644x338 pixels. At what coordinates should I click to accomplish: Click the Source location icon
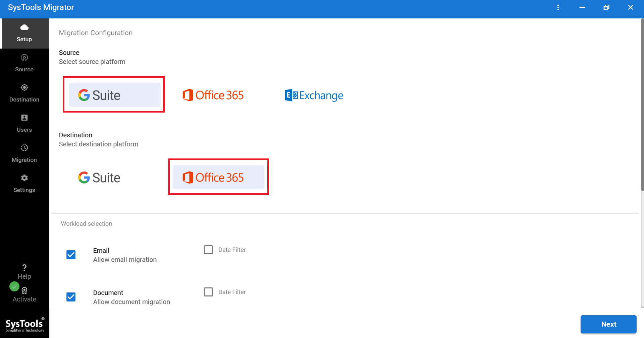[24, 57]
